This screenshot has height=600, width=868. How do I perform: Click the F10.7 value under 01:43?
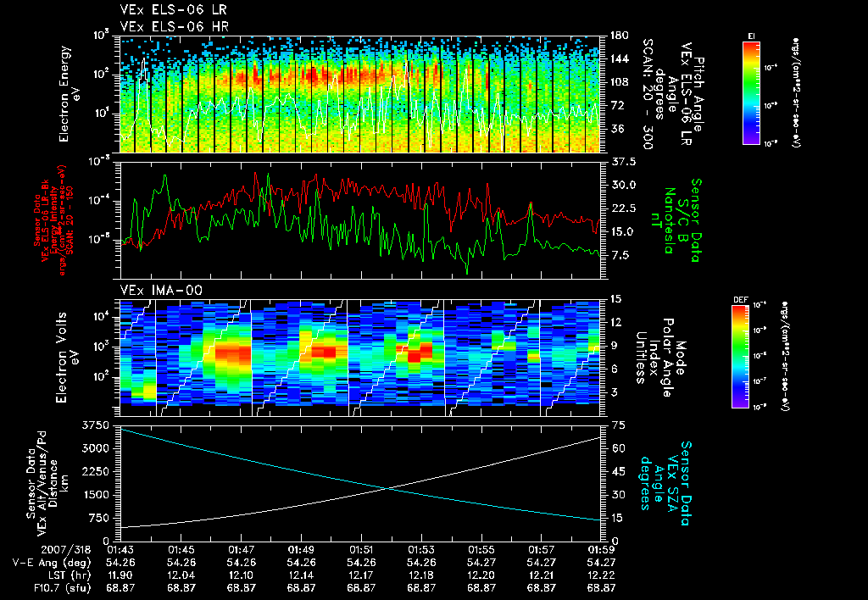coord(120,588)
